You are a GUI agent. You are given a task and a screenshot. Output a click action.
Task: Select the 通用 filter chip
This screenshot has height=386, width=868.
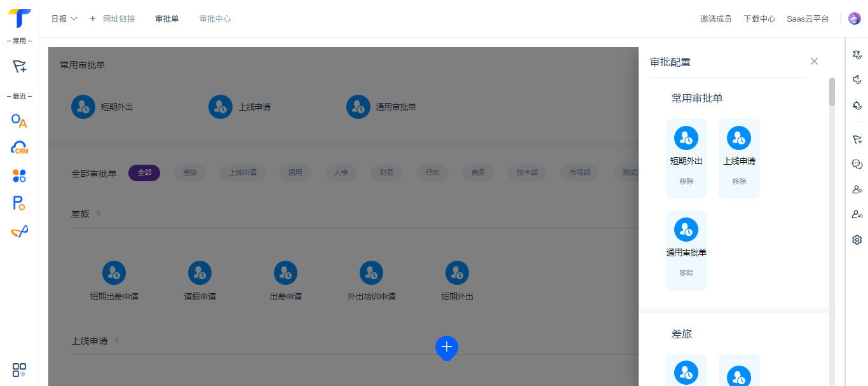295,173
